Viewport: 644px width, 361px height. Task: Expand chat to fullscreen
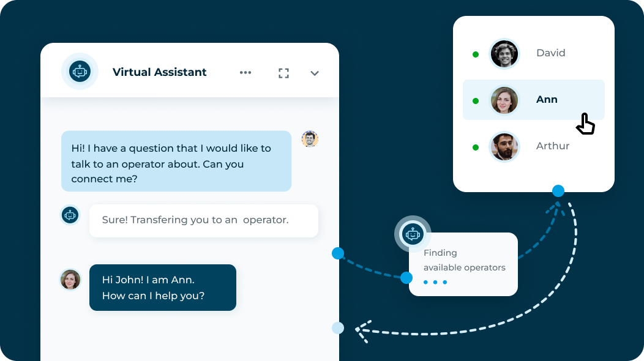(x=283, y=73)
